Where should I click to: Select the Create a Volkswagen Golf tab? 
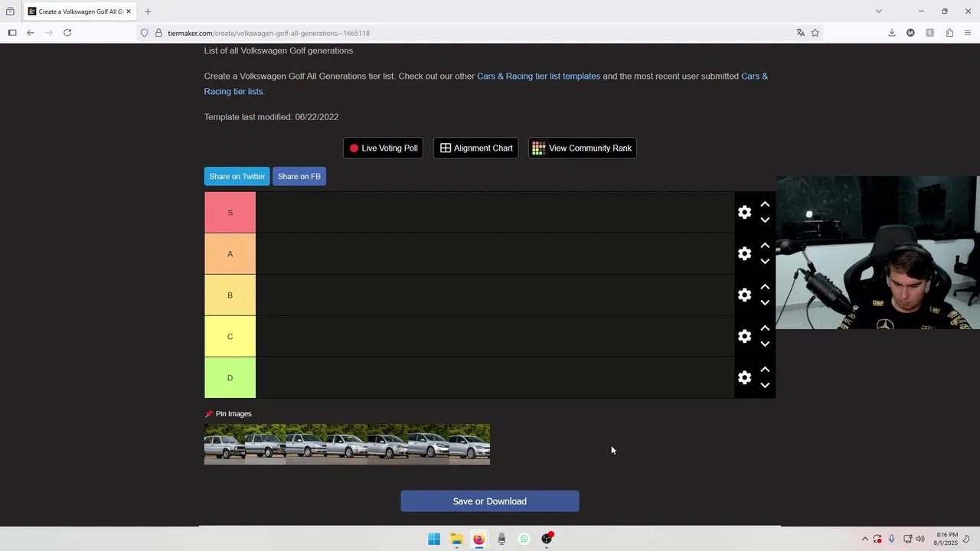[80, 11]
